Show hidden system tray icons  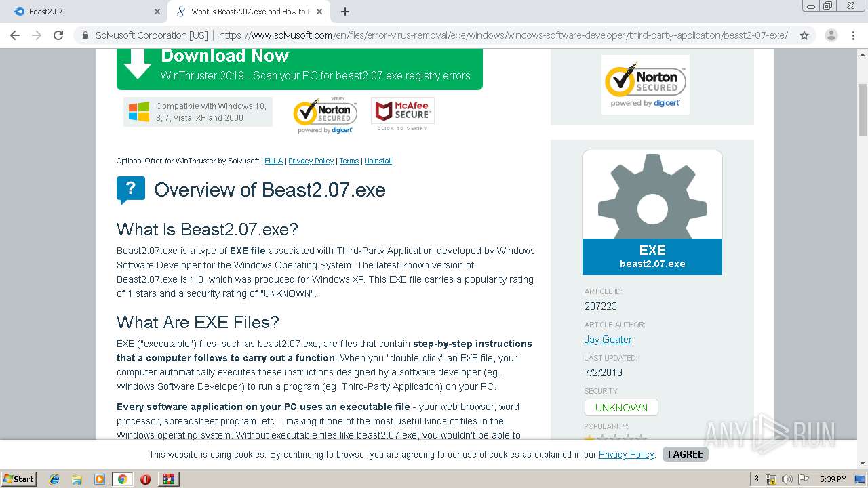coord(756,479)
